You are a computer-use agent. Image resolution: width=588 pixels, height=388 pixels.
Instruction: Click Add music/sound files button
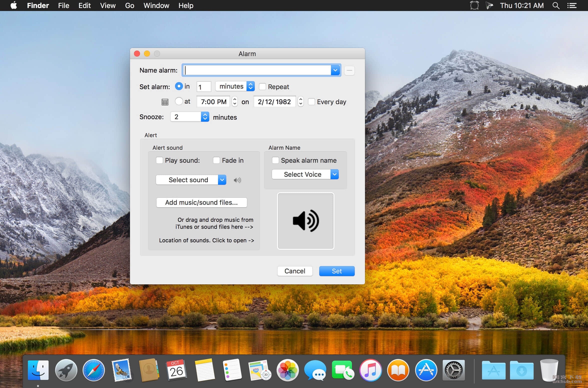click(201, 202)
